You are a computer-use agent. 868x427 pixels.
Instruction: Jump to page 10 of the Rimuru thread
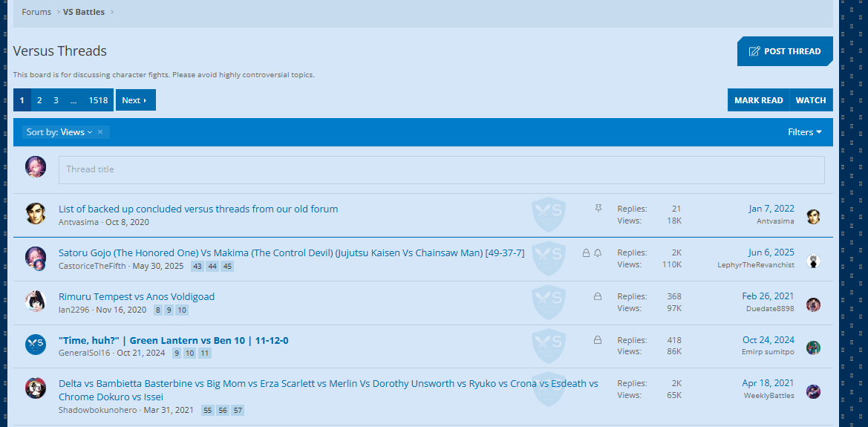[x=182, y=310]
